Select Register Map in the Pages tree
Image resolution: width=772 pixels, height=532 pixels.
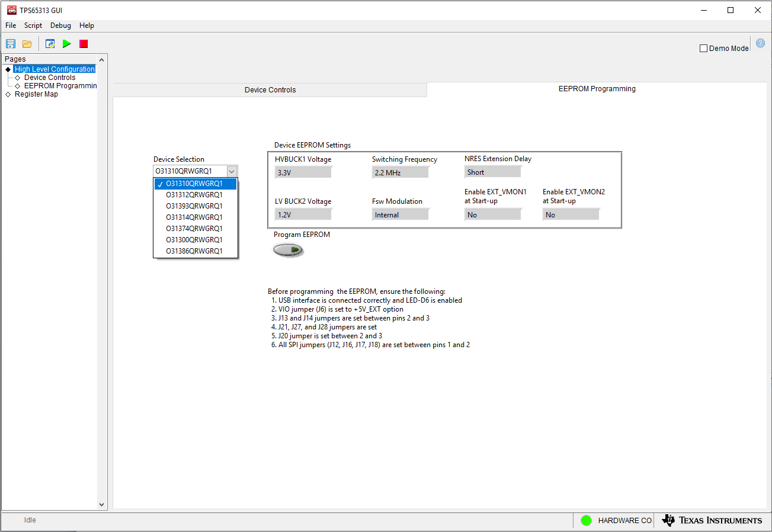point(36,94)
